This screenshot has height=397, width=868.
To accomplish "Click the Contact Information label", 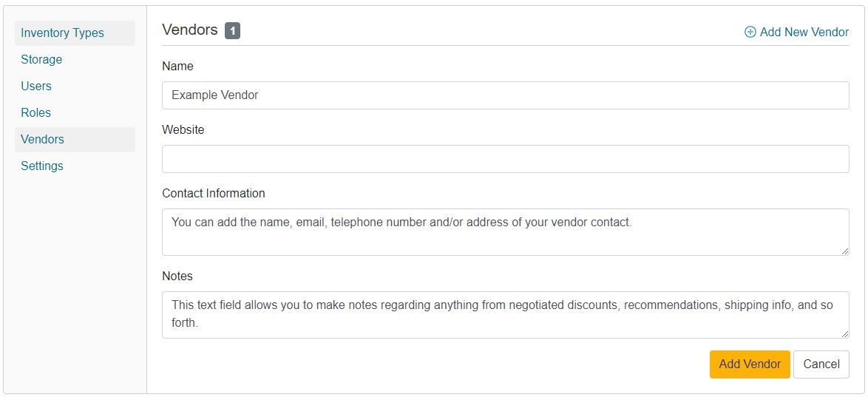I will 213,194.
